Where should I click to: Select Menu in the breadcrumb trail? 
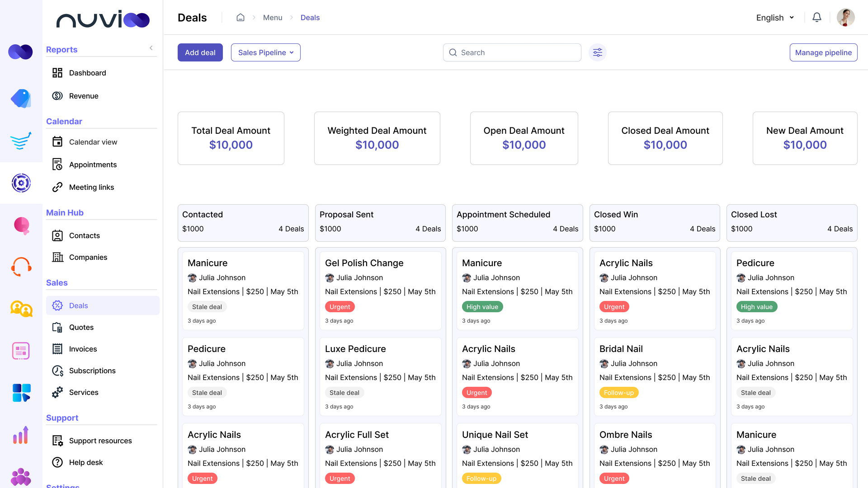272,17
